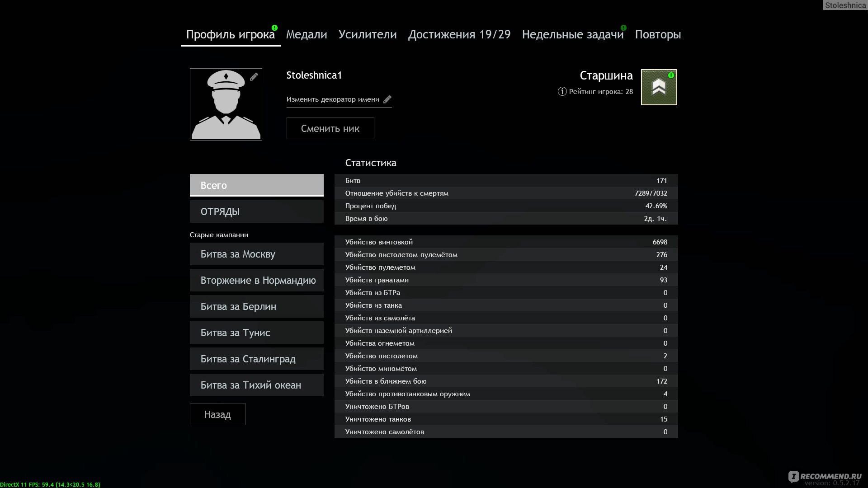Click the Уничтожено самолётов row
The height and width of the screenshot is (488, 868).
click(x=506, y=432)
